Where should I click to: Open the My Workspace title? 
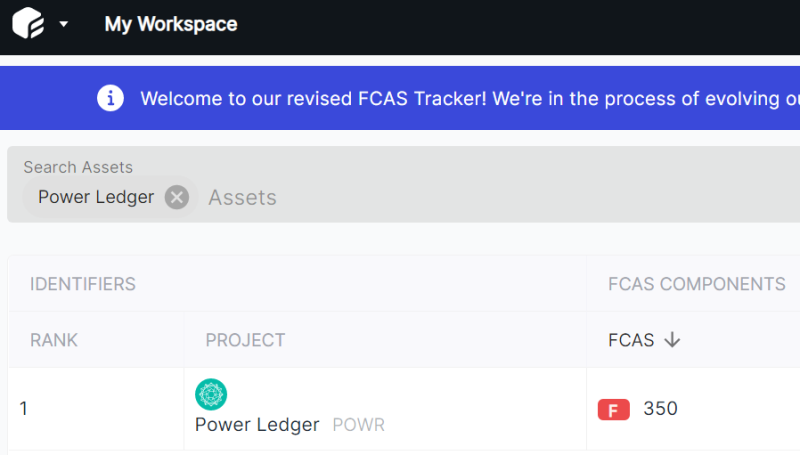pyautogui.click(x=171, y=24)
